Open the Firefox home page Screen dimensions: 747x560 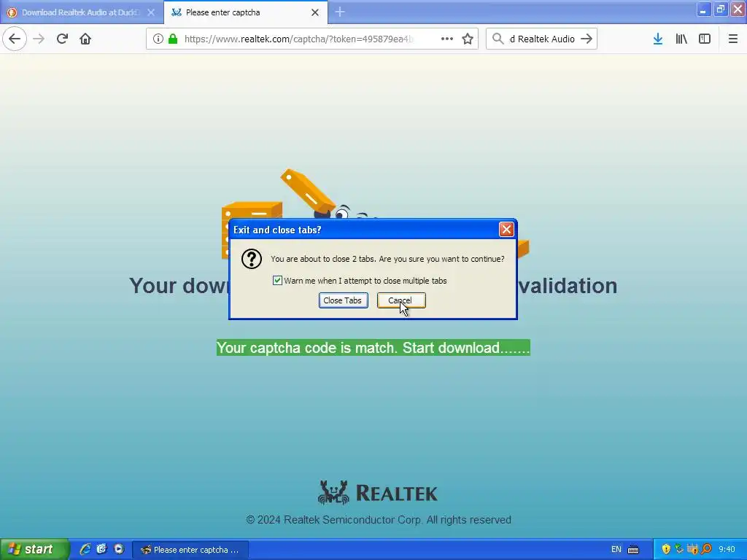pos(85,39)
